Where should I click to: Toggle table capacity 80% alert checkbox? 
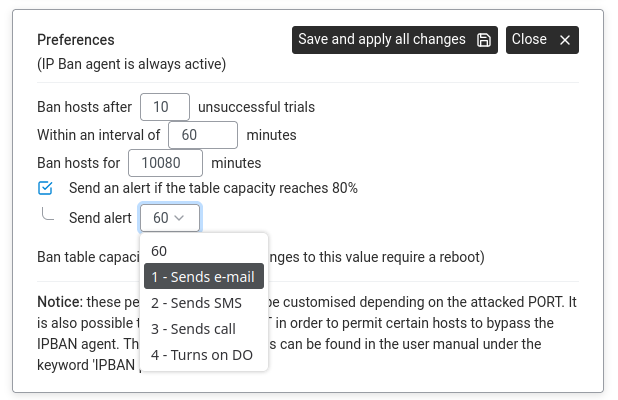tap(45, 188)
